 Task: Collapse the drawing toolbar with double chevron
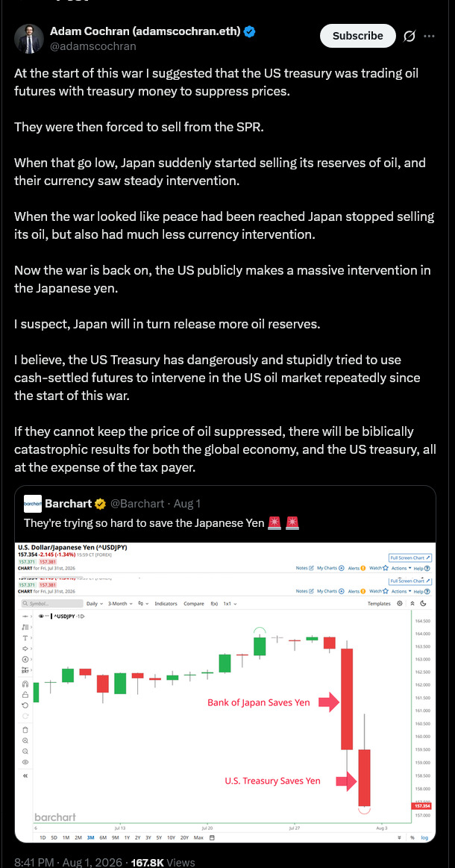coord(25,776)
